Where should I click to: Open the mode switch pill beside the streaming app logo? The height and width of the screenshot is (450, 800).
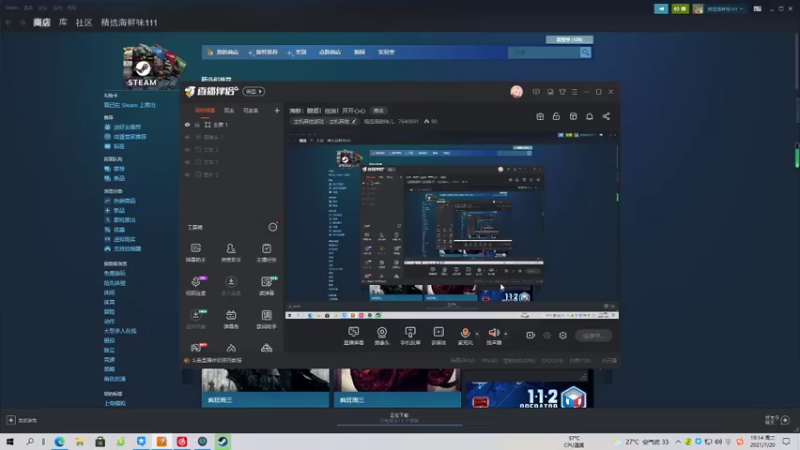pyautogui.click(x=254, y=91)
